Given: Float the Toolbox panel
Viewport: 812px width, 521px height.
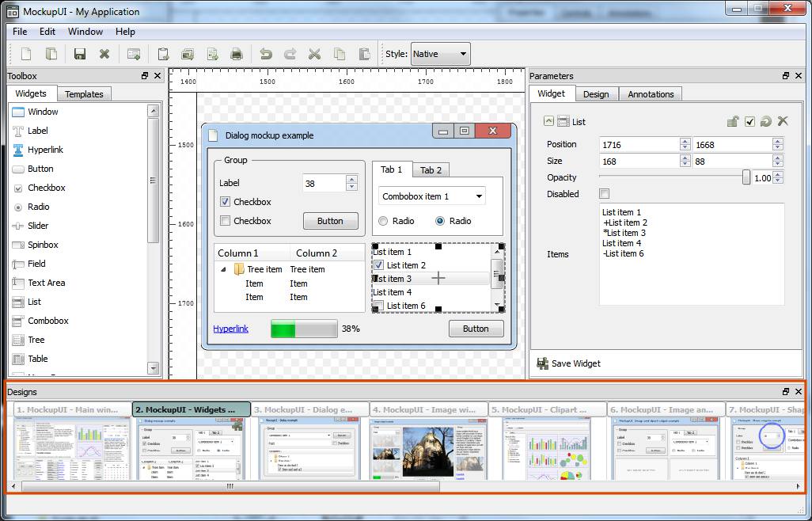Looking at the screenshot, I should pos(145,75).
